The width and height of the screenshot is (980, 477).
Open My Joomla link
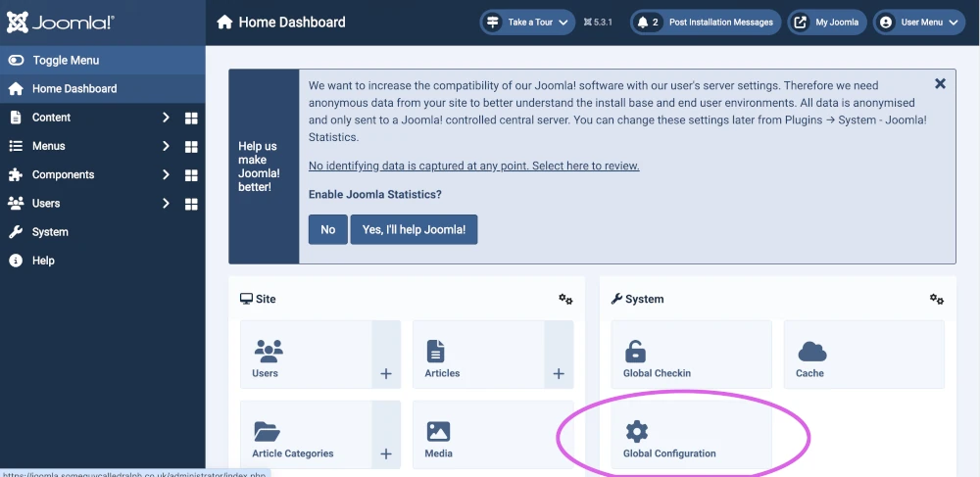pyautogui.click(x=827, y=23)
